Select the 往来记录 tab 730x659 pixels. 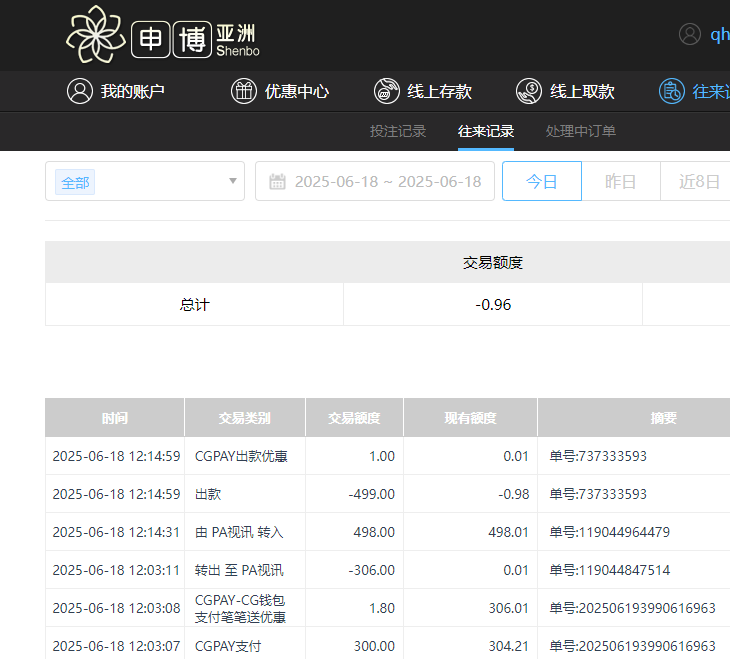tap(486, 131)
